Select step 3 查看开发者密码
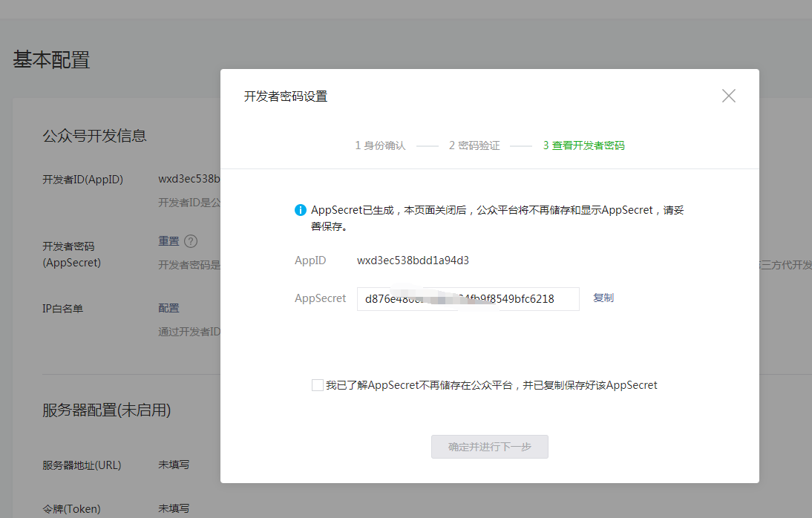Viewport: 812px width, 518px height. (x=583, y=145)
